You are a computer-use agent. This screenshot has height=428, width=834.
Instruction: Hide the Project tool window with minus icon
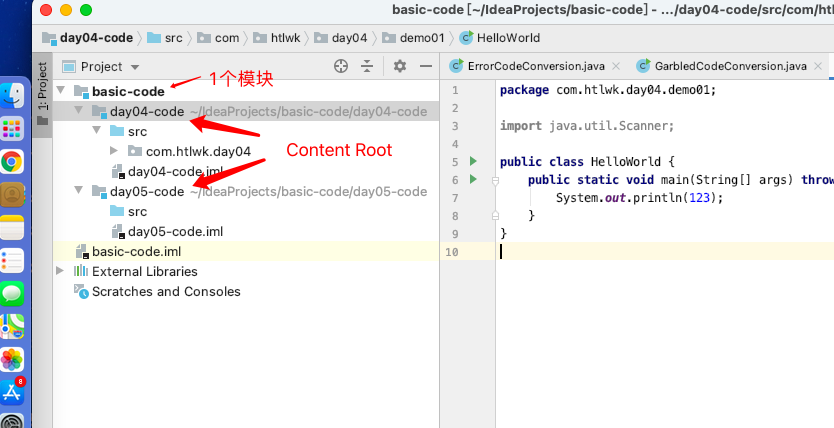[x=426, y=66]
